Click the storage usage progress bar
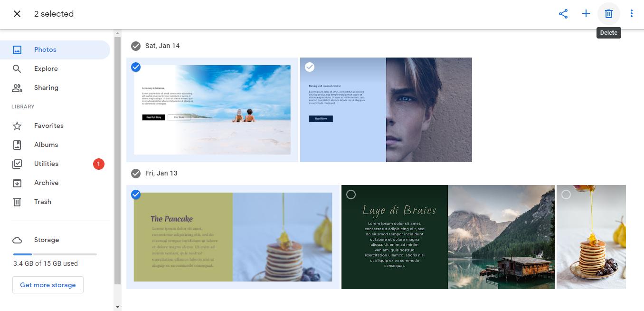This screenshot has height=311, width=644. click(55, 254)
